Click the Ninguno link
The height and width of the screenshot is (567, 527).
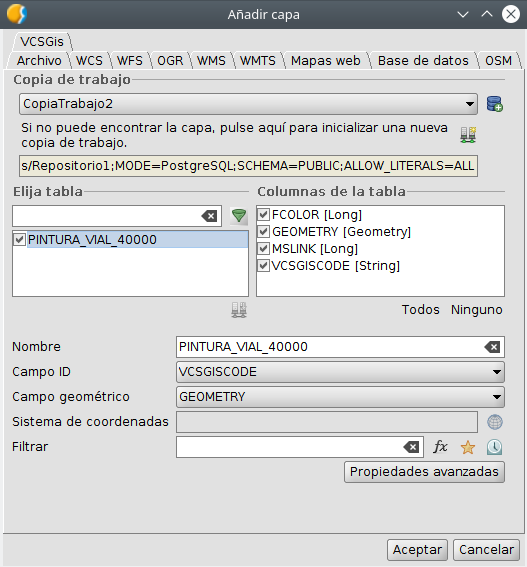476,310
